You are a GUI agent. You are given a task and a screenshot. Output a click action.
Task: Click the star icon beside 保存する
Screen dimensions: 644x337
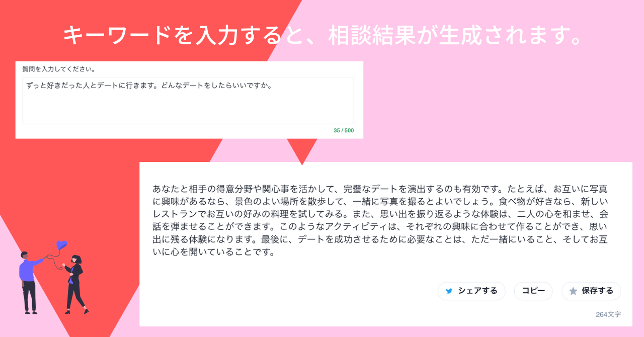click(x=573, y=291)
